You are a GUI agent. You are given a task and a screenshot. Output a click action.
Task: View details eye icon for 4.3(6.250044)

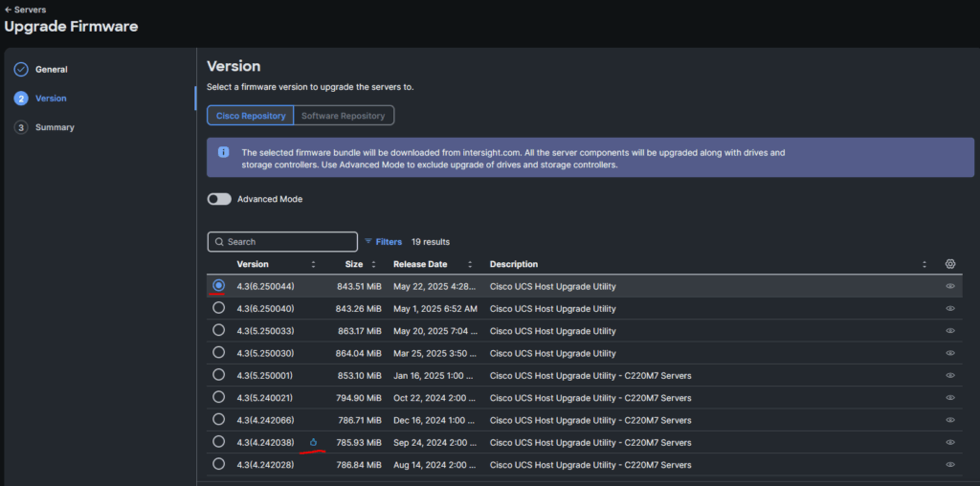(950, 286)
